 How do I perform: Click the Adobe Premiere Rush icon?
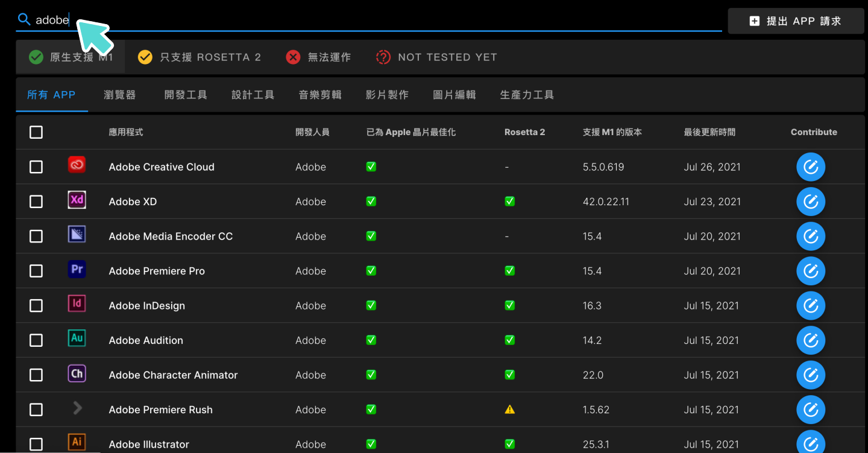pyautogui.click(x=77, y=408)
